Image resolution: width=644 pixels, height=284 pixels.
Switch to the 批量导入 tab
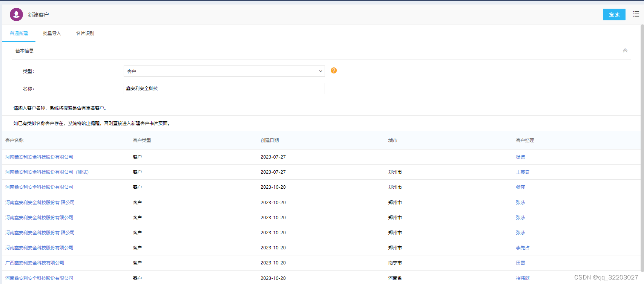(x=52, y=33)
